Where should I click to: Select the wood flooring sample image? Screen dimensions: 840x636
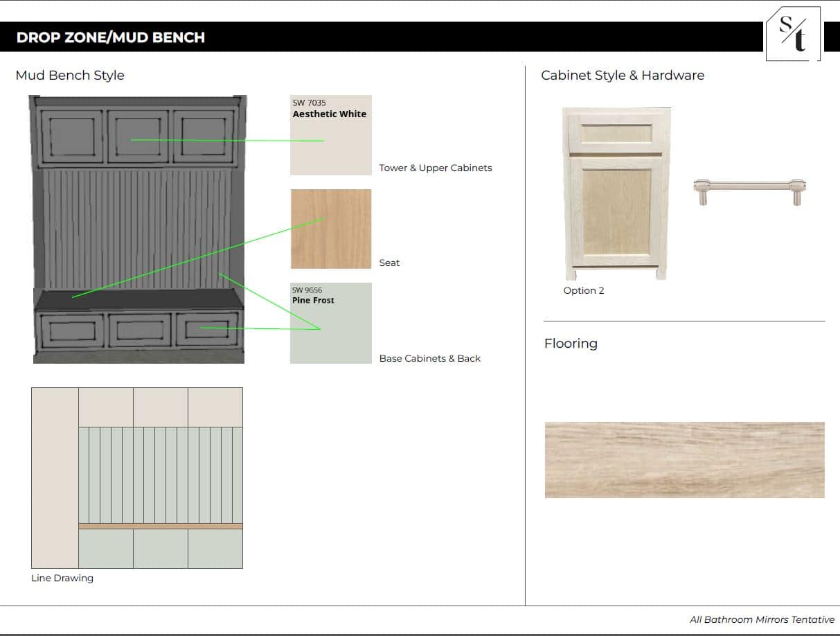coord(684,459)
